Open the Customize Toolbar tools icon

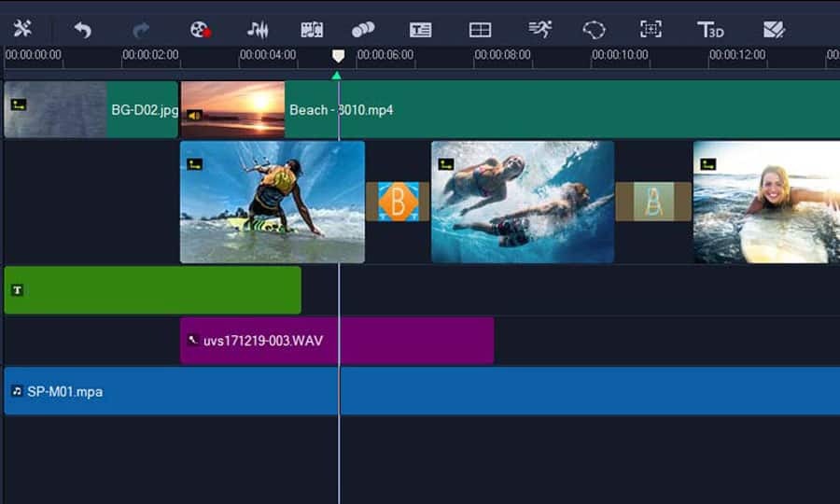click(22, 29)
